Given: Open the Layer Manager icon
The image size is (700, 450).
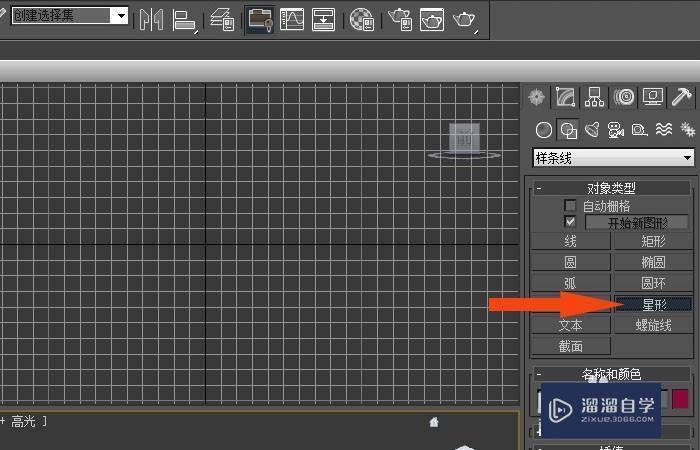Looking at the screenshot, I should pos(222,20).
